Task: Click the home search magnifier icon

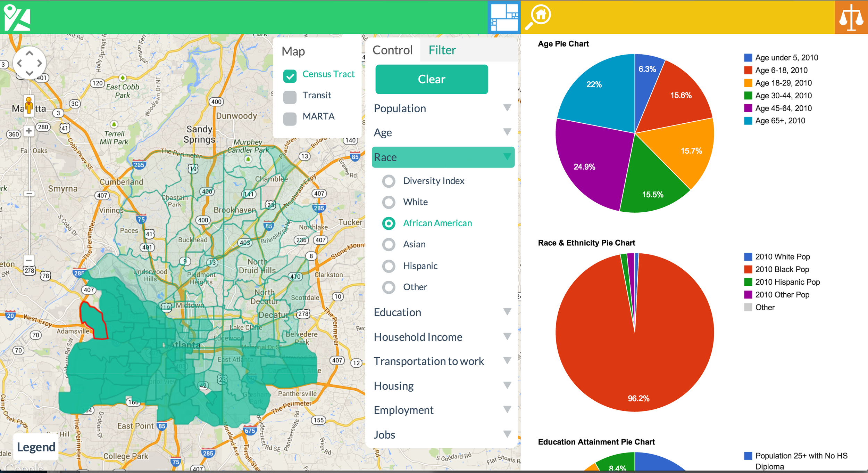Action: click(x=538, y=17)
